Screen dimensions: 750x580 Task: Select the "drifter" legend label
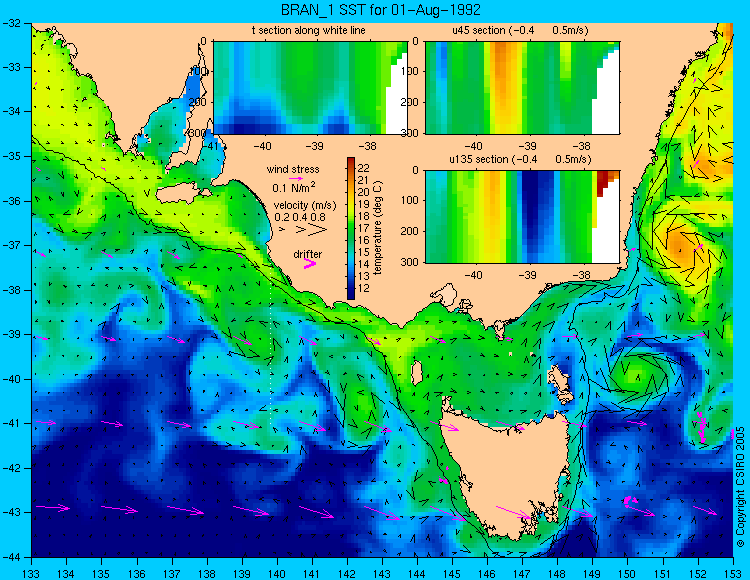point(308,254)
